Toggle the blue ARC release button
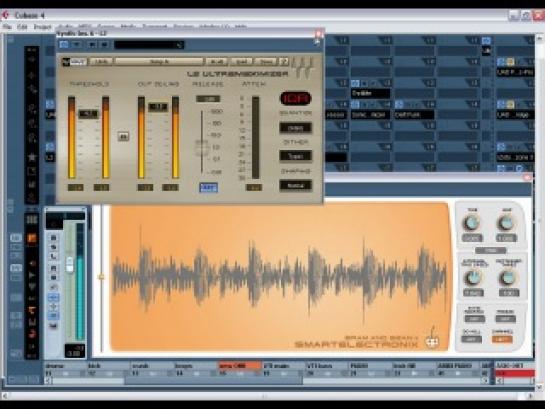545x409 pixels. click(209, 188)
